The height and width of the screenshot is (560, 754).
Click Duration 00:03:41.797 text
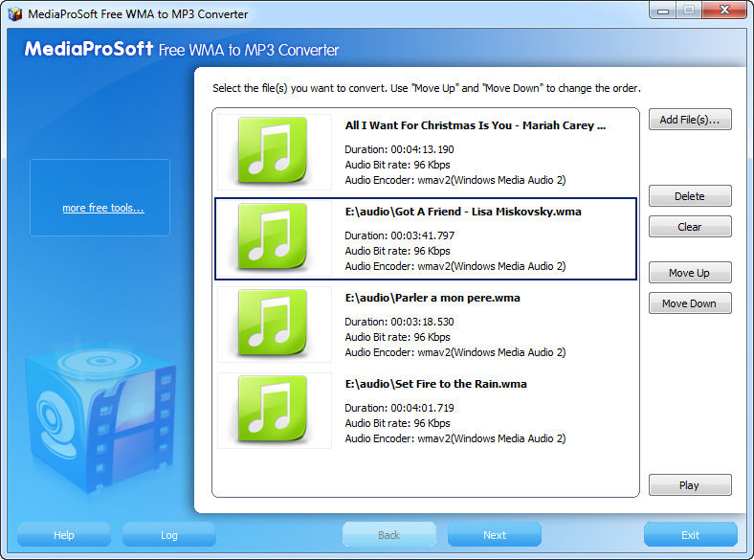tap(399, 235)
